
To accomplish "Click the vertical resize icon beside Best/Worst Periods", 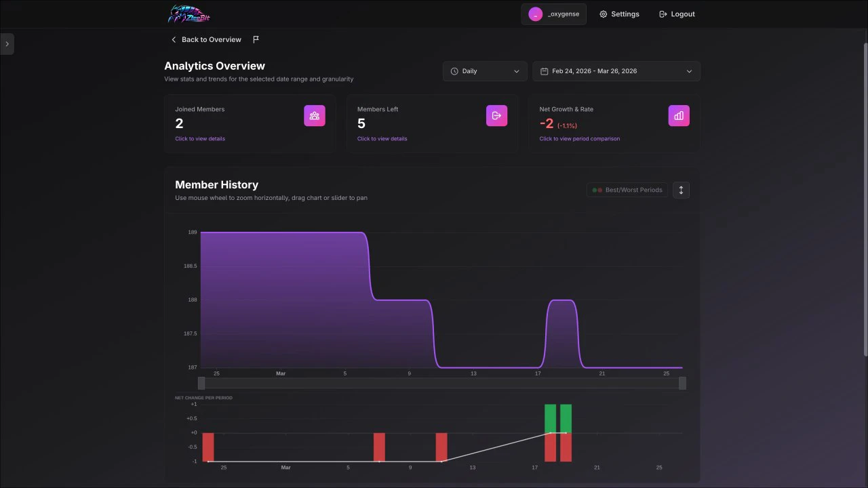I will point(681,190).
